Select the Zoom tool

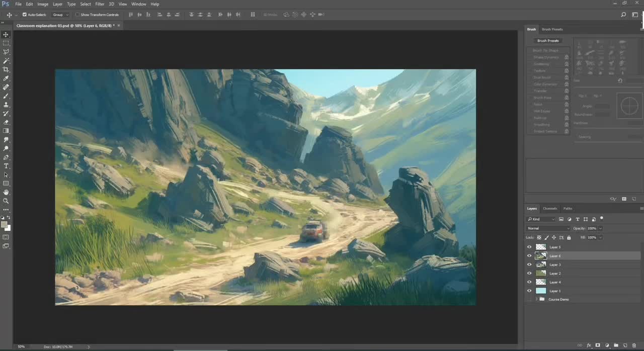pos(6,201)
